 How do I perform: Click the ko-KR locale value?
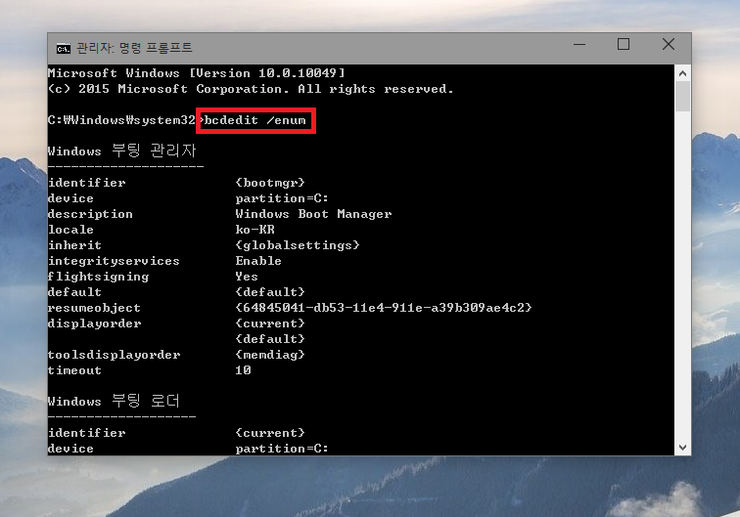255,230
